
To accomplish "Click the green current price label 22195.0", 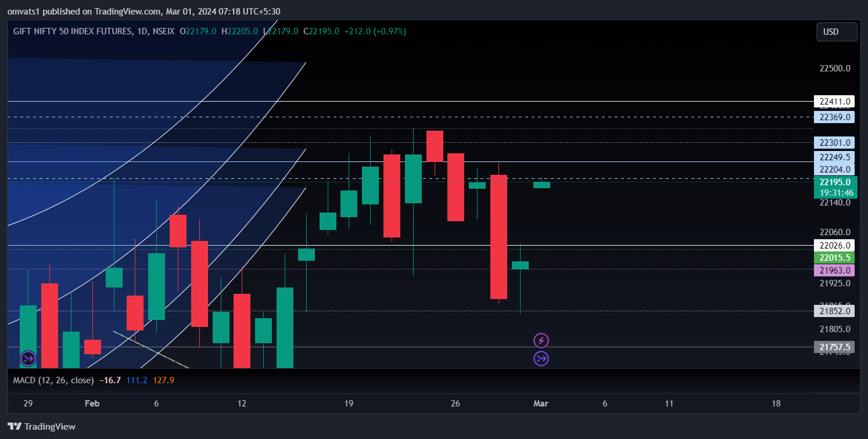I will pyautogui.click(x=835, y=182).
